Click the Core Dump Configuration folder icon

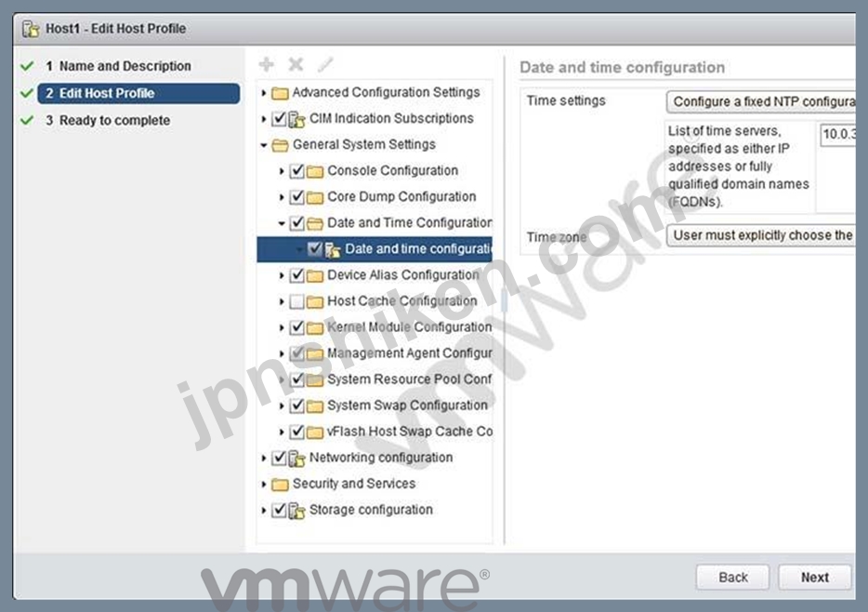tap(315, 197)
